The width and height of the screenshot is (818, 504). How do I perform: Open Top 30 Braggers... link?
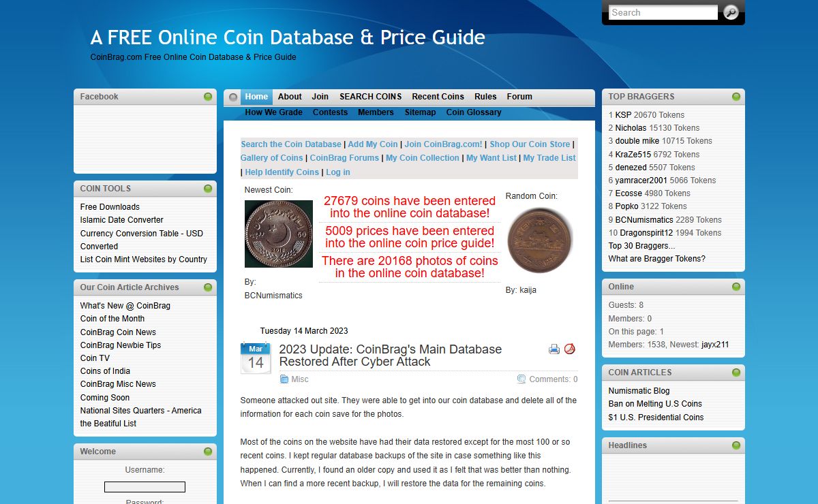tap(642, 246)
